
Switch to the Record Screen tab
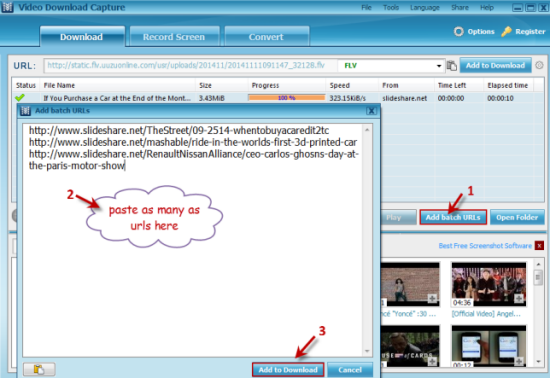[174, 36]
